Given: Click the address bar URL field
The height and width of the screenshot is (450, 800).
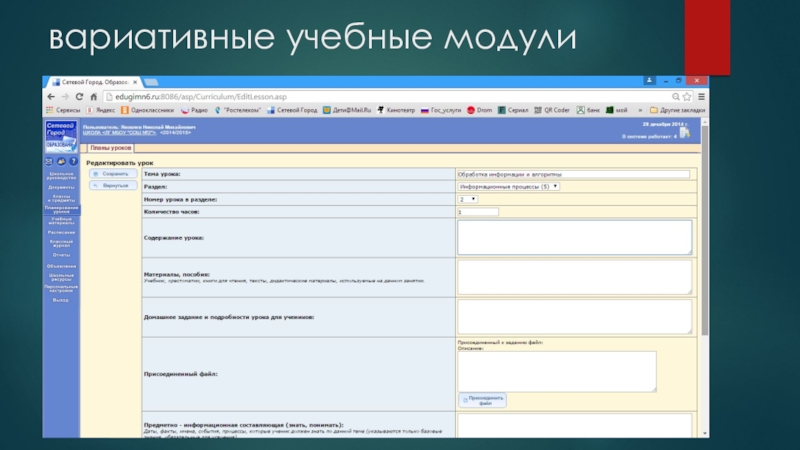Looking at the screenshot, I should coord(388,96).
